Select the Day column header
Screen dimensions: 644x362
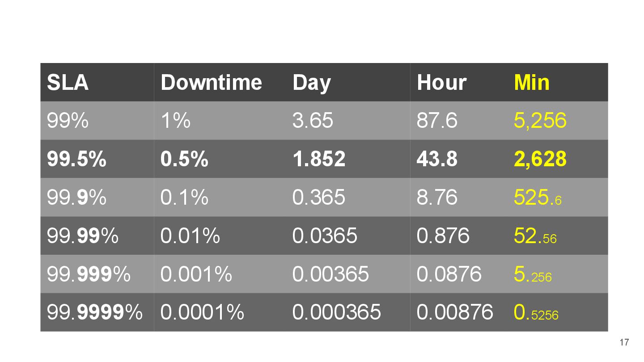(x=311, y=84)
